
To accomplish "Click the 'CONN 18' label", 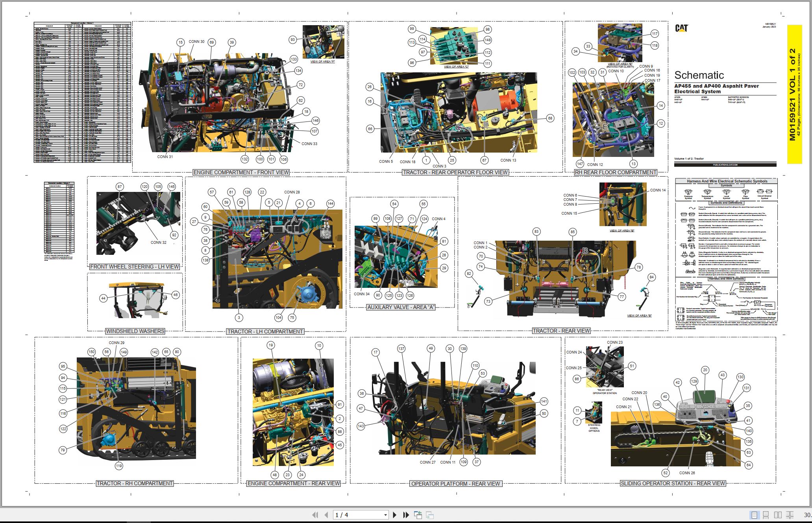I will tap(407, 162).
